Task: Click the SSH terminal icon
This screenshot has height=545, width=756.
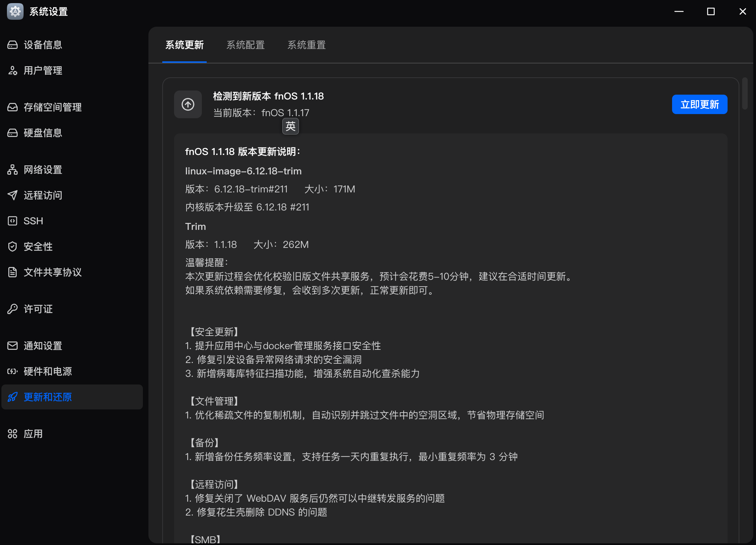Action: click(12, 221)
